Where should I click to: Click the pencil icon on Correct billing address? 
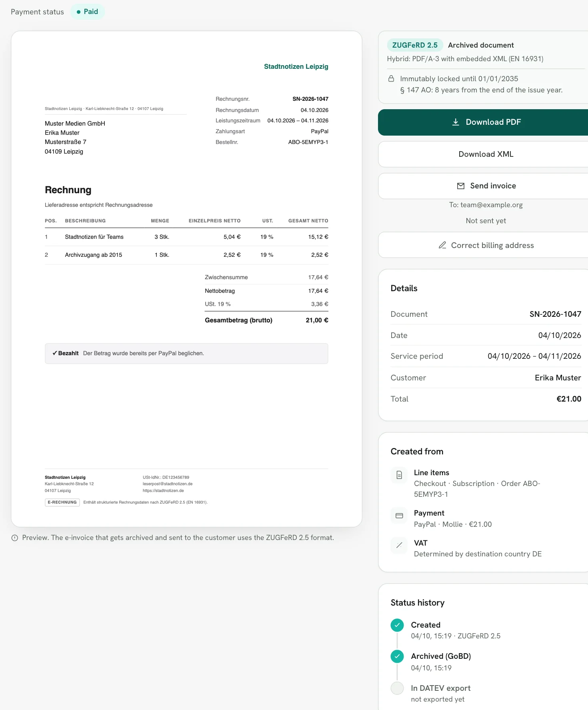(442, 245)
